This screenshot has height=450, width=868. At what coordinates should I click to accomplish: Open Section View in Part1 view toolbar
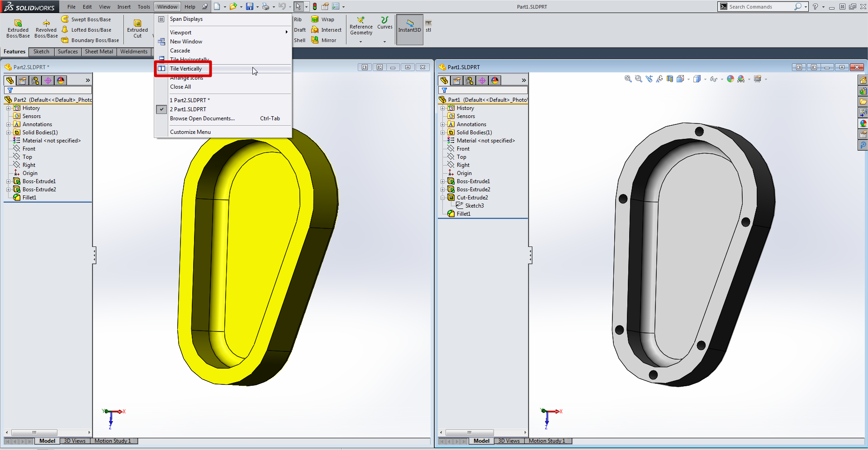(670, 79)
